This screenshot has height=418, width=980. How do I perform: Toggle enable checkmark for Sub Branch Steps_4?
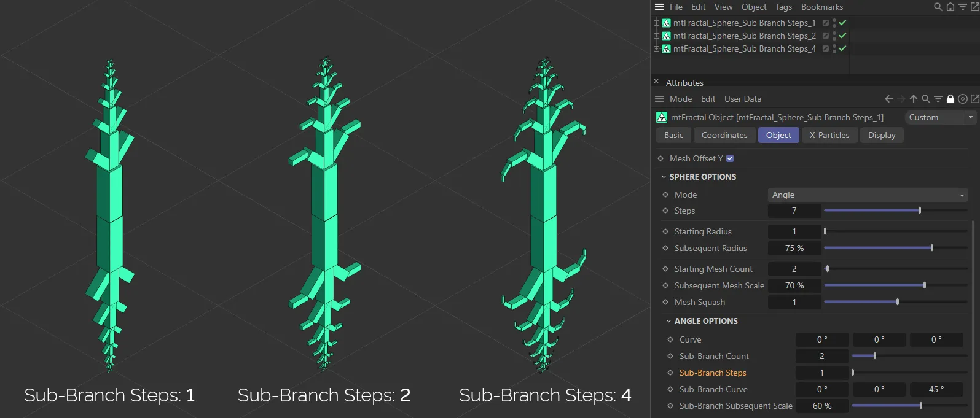[x=843, y=48]
